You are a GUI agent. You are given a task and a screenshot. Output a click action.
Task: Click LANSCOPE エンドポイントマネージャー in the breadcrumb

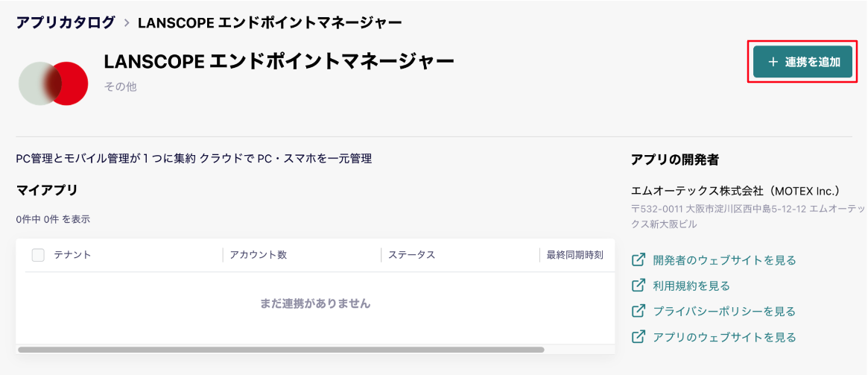[270, 22]
